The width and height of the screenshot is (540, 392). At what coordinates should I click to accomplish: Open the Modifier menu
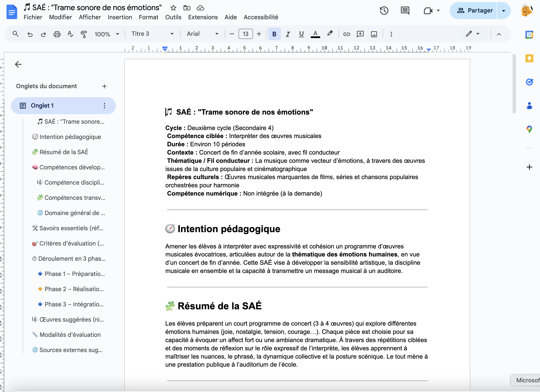(60, 17)
